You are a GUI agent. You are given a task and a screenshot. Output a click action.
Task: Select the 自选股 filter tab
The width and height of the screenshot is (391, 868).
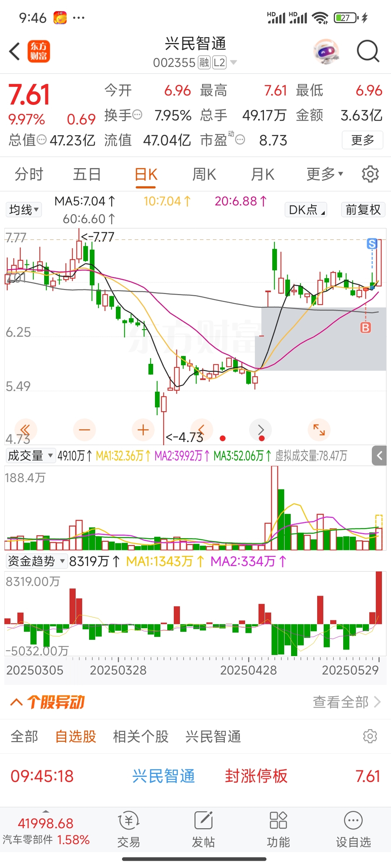[x=76, y=736]
